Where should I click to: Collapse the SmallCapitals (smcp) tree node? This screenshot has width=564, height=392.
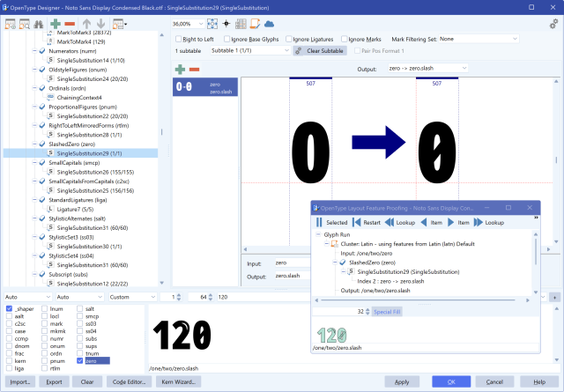pyautogui.click(x=34, y=163)
